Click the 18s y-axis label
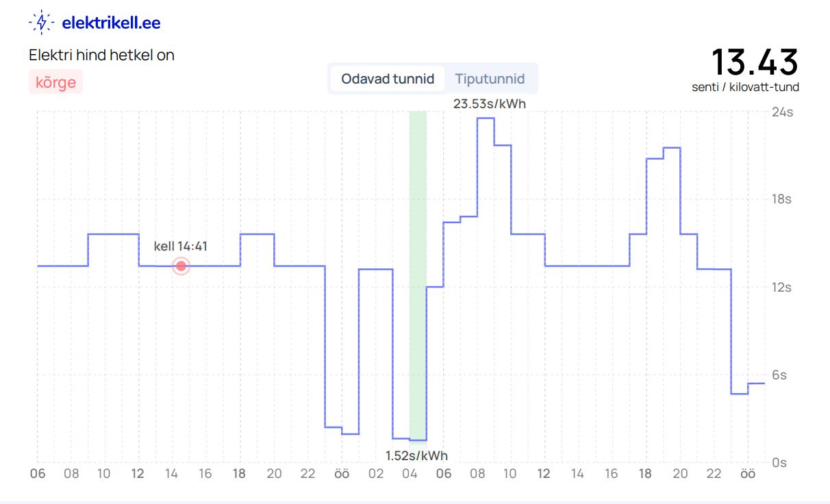The width and height of the screenshot is (830, 504). 781,199
